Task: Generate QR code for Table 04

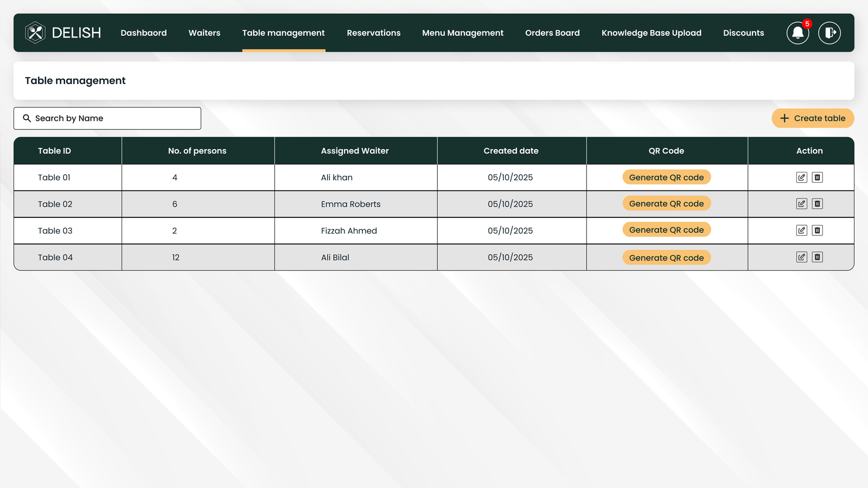Action: point(666,258)
